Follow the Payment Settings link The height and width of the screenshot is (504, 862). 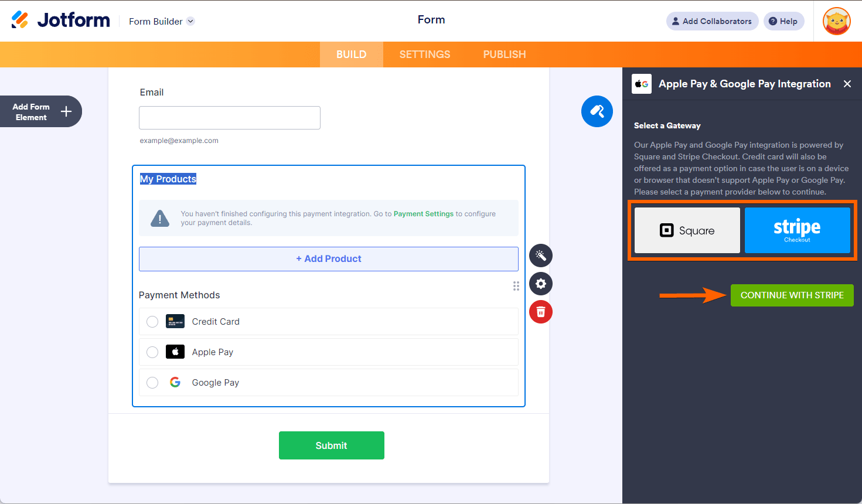[424, 214]
